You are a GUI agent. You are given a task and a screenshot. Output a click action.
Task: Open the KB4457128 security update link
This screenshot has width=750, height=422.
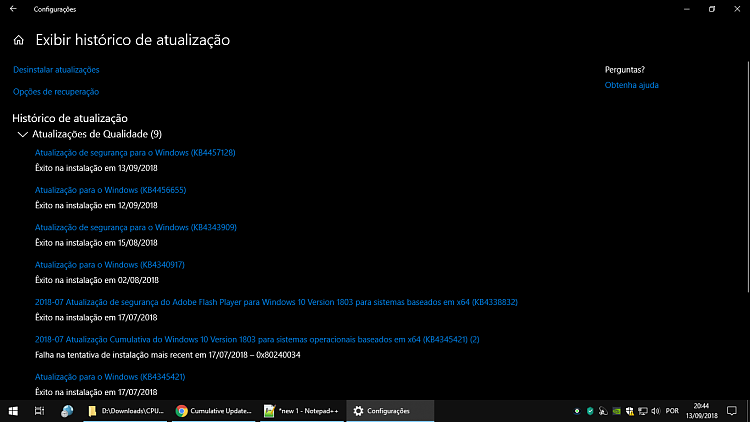pos(135,153)
